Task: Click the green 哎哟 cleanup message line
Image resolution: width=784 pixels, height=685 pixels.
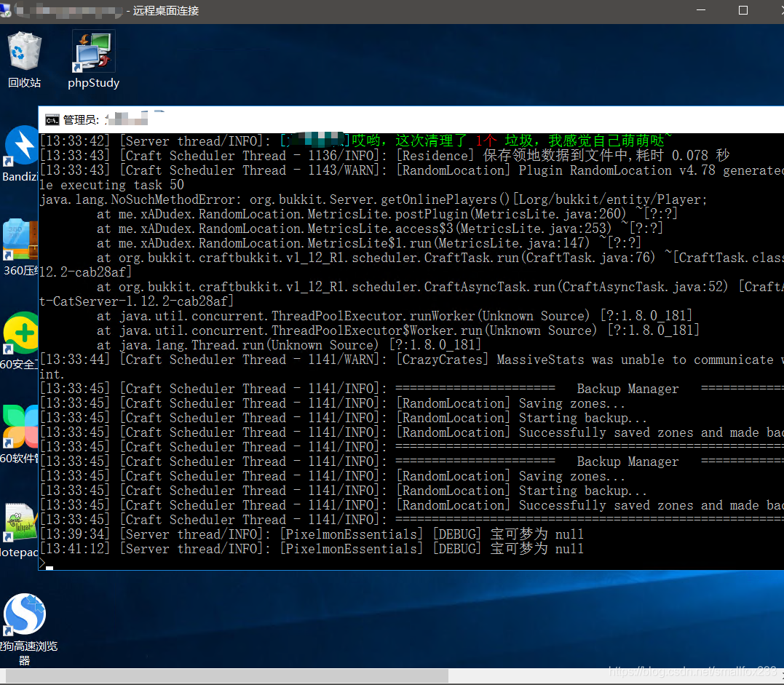Action: tap(356, 141)
